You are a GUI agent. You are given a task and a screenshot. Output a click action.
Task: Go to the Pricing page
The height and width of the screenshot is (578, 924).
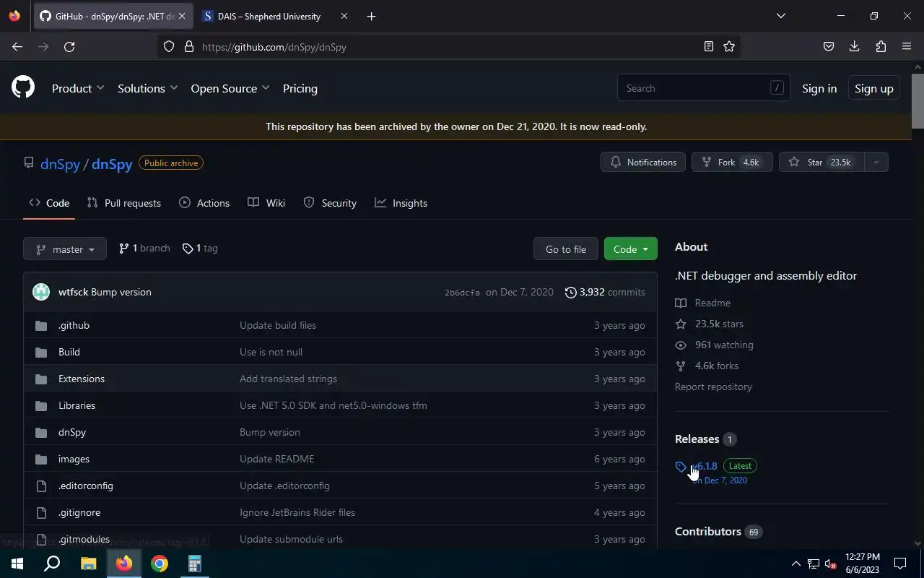pos(300,88)
